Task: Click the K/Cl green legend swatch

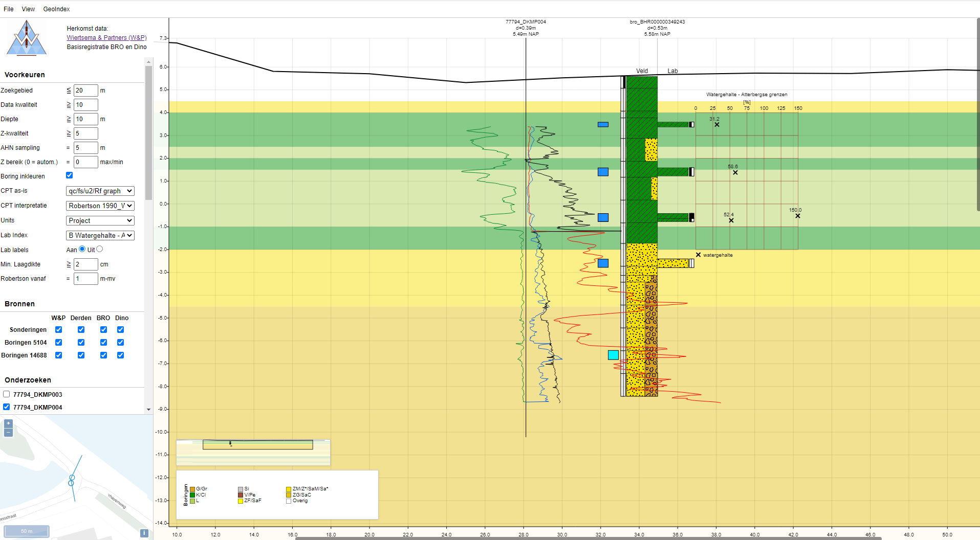Action: click(x=192, y=495)
